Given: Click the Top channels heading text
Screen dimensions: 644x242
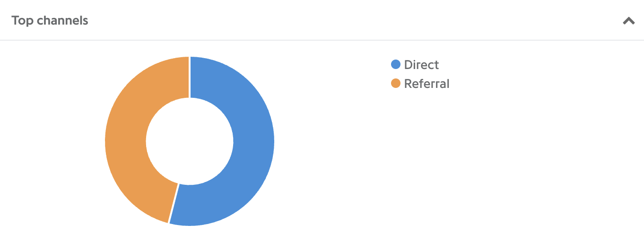Looking at the screenshot, I should click(x=50, y=20).
